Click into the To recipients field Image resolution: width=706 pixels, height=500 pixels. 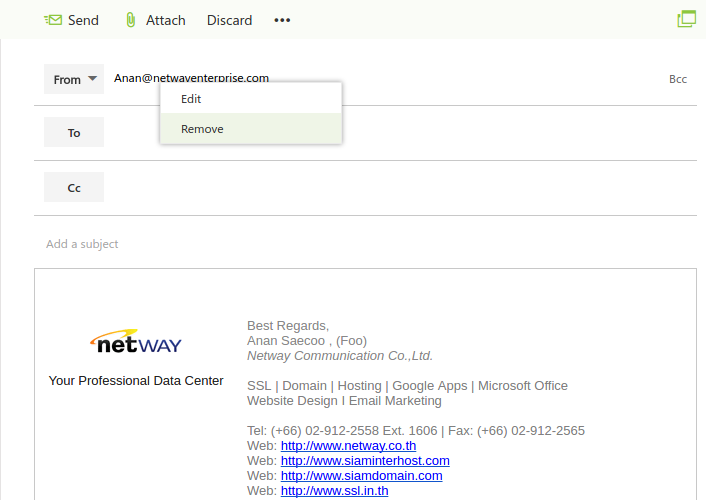pos(400,133)
